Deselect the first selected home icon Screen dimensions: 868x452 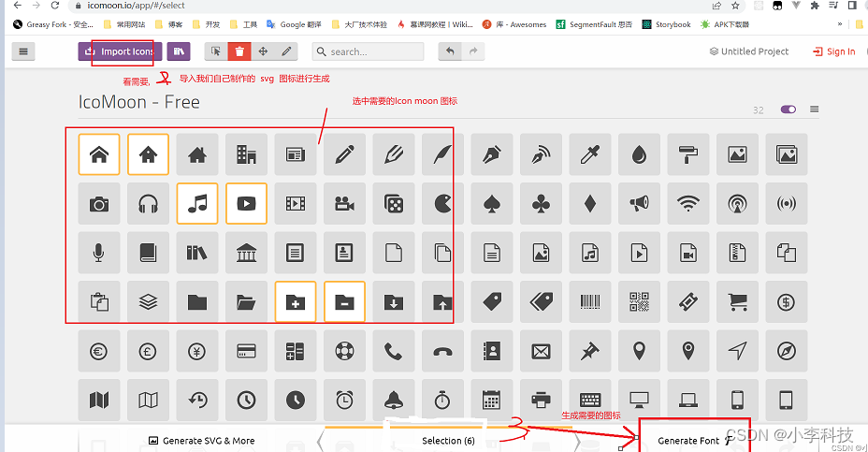click(98, 154)
